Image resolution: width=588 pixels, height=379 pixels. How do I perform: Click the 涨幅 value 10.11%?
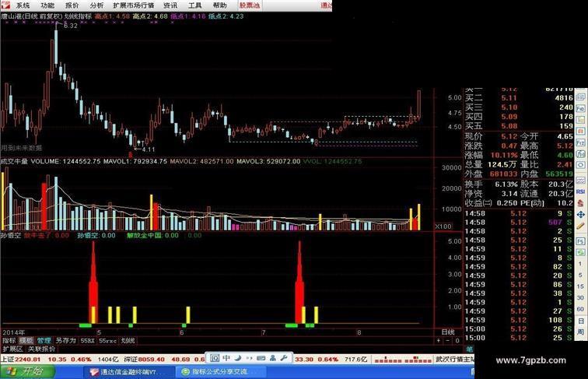pos(504,156)
